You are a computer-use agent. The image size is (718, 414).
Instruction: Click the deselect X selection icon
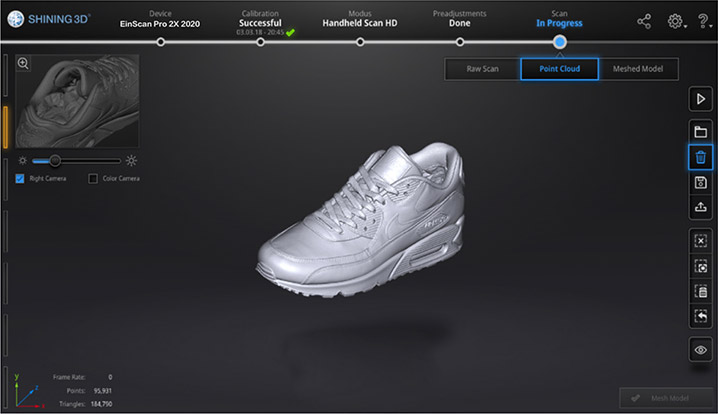click(700, 241)
